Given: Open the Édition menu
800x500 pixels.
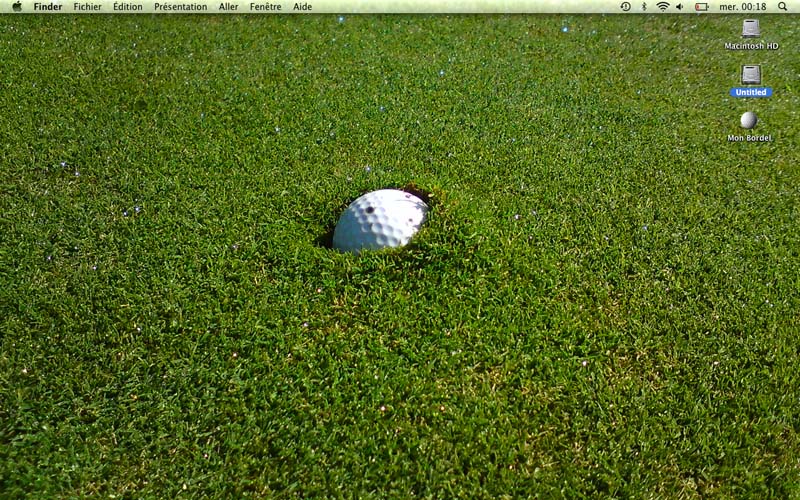Looking at the screenshot, I should pos(128,7).
